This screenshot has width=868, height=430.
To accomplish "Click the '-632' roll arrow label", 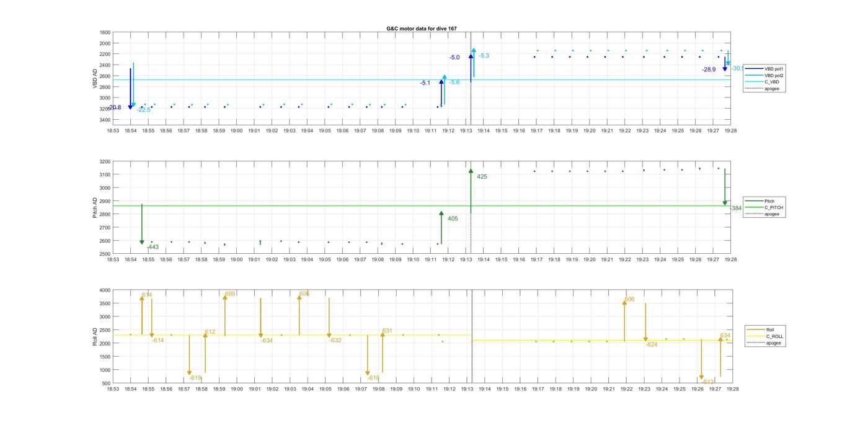I will [x=335, y=340].
